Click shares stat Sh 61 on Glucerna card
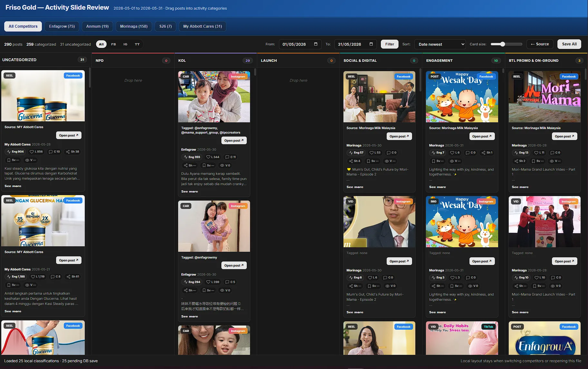Screen dimensions: 588x369 pos(73,277)
